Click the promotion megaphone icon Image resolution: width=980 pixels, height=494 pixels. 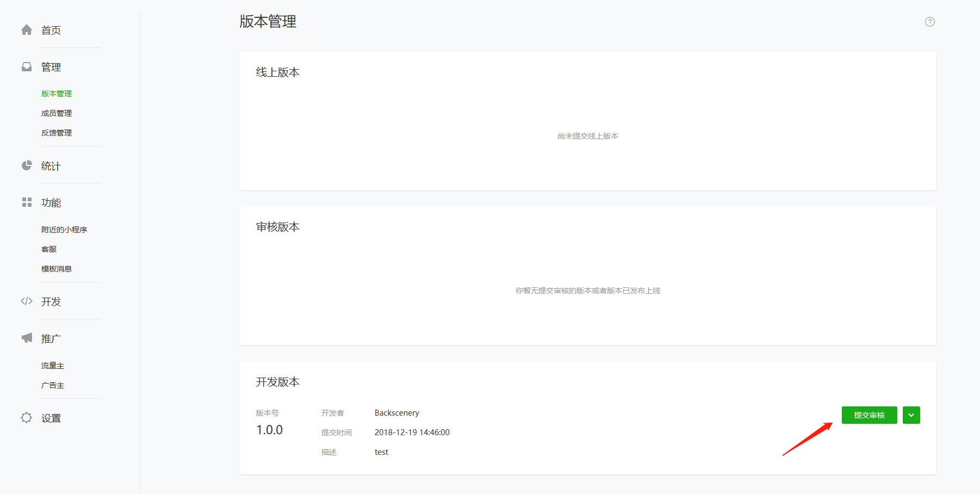[x=27, y=338]
